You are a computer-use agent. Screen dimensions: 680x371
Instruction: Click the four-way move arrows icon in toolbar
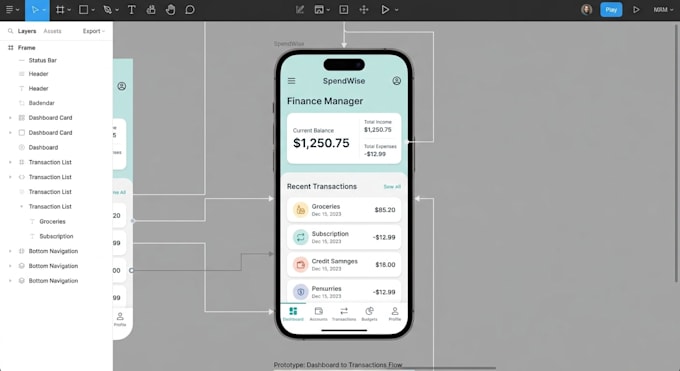(x=364, y=10)
